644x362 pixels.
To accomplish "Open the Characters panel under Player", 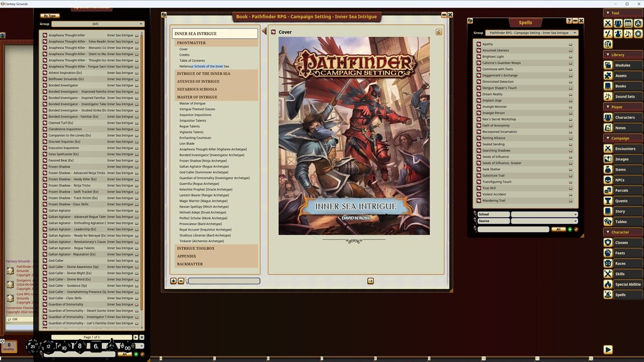I will [625, 117].
